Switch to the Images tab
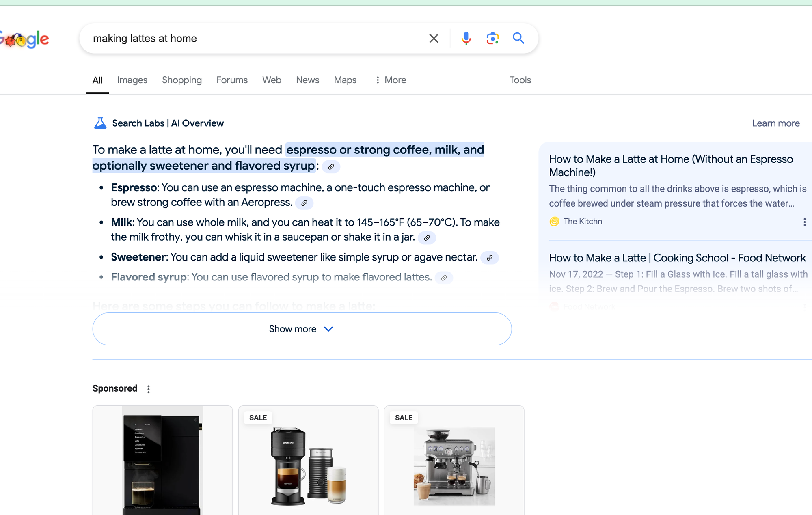Screen dimensions: 812x515 point(132,80)
